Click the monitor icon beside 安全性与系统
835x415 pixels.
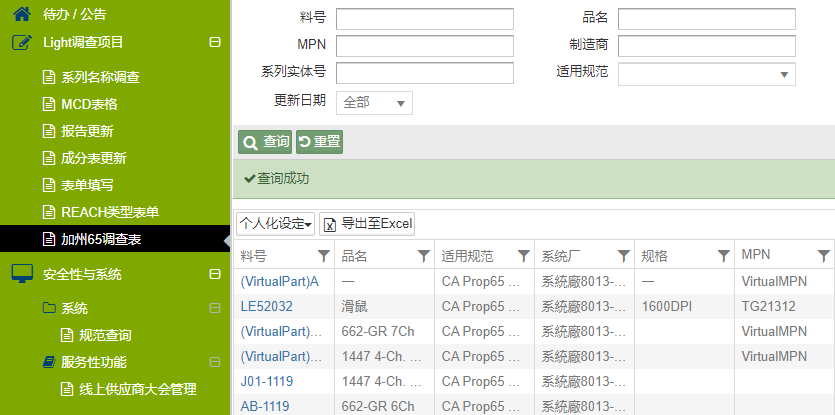click(22, 273)
